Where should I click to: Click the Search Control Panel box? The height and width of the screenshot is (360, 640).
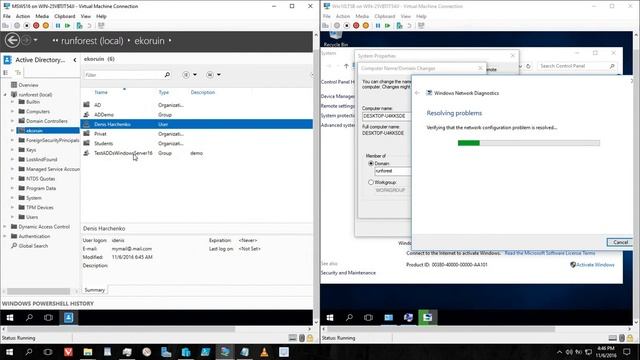point(576,66)
